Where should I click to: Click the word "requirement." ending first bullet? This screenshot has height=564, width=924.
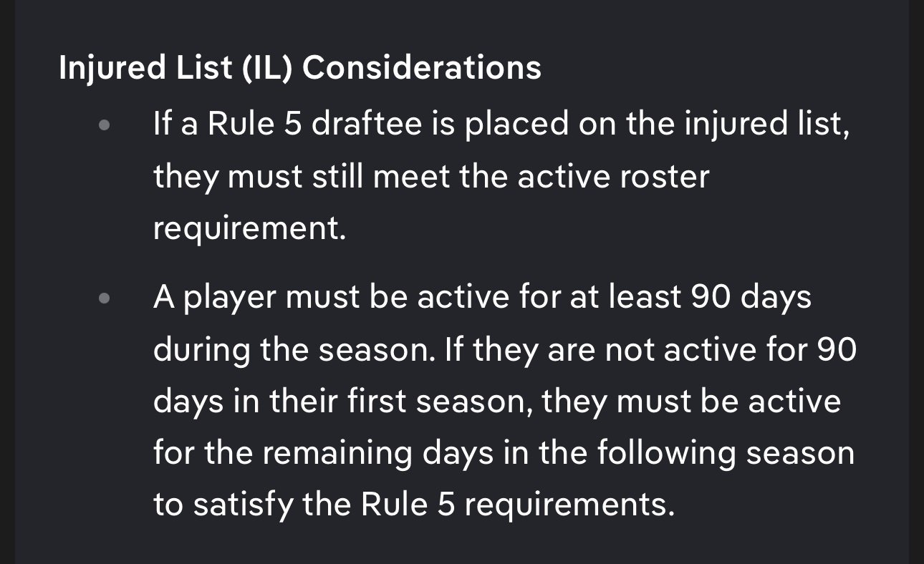click(x=249, y=228)
